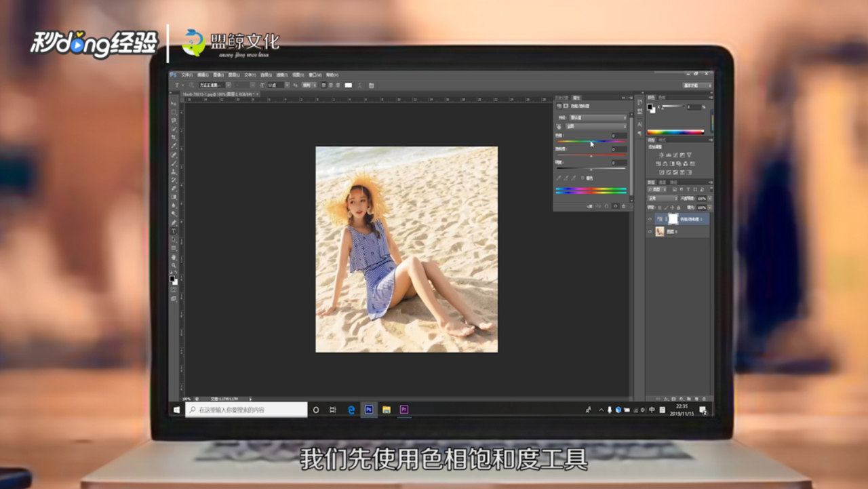868x489 pixels.
Task: Select the Magic Wand tool
Action: click(x=174, y=129)
